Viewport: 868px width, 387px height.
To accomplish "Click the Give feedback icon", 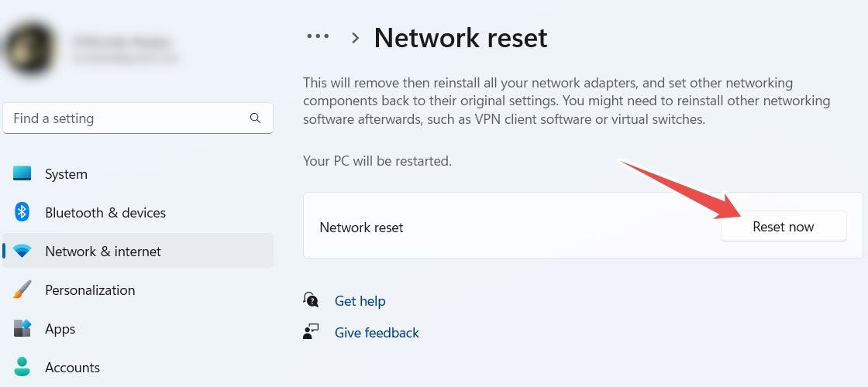I will click(311, 332).
